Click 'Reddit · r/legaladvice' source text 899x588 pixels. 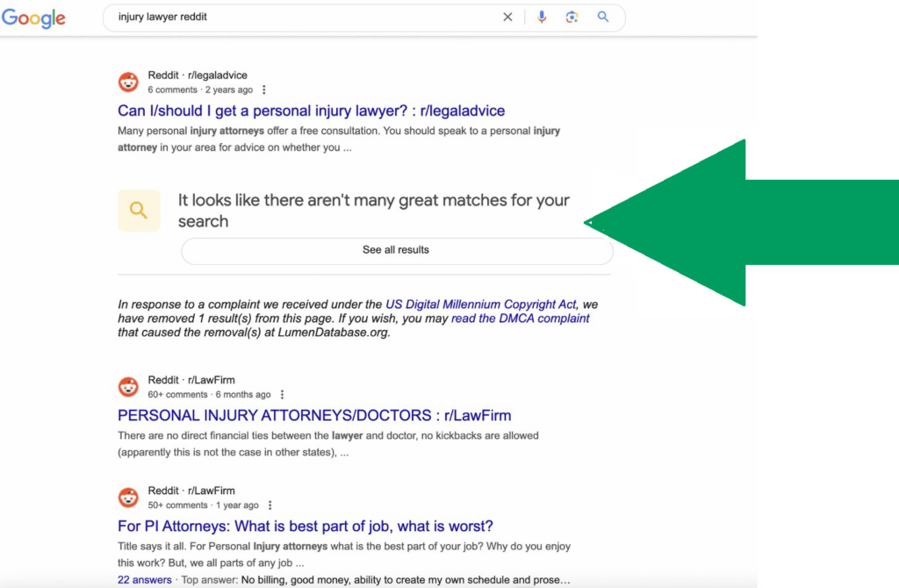(x=198, y=75)
